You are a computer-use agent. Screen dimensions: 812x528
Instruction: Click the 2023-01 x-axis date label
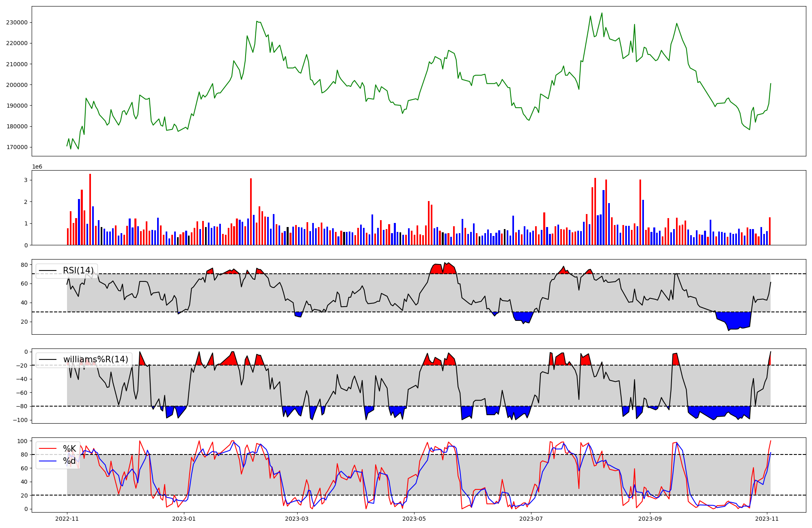(x=184, y=519)
